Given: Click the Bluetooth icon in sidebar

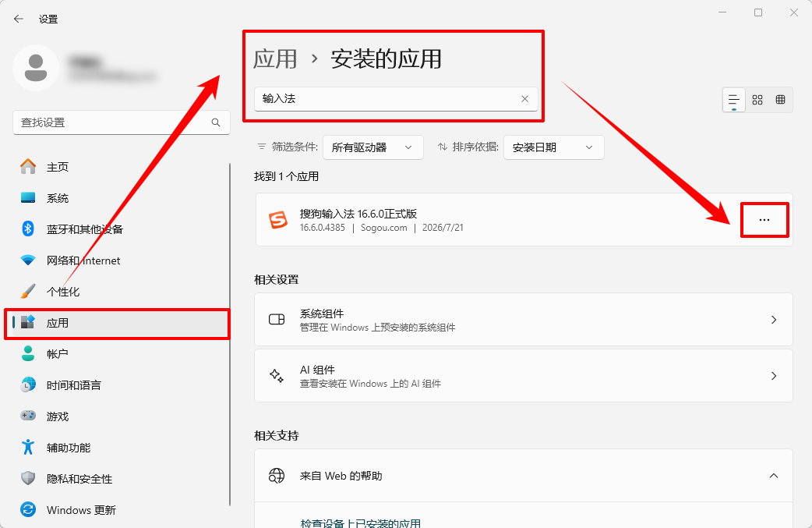Looking at the screenshot, I should pyautogui.click(x=28, y=229).
